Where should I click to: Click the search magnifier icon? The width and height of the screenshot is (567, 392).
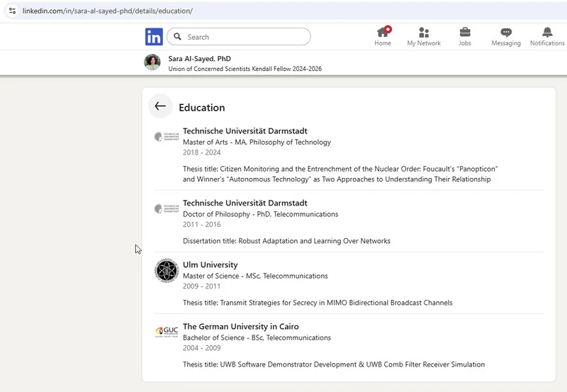coord(178,37)
